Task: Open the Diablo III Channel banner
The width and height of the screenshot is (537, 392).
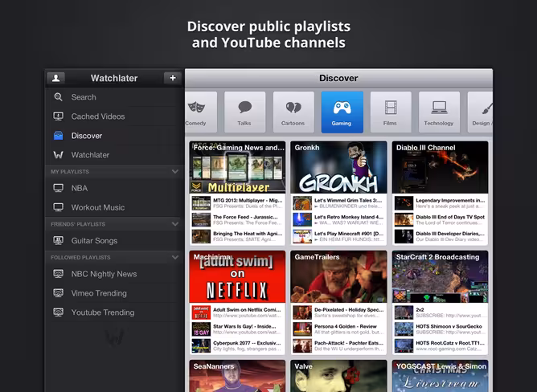Action: pyautogui.click(x=440, y=167)
